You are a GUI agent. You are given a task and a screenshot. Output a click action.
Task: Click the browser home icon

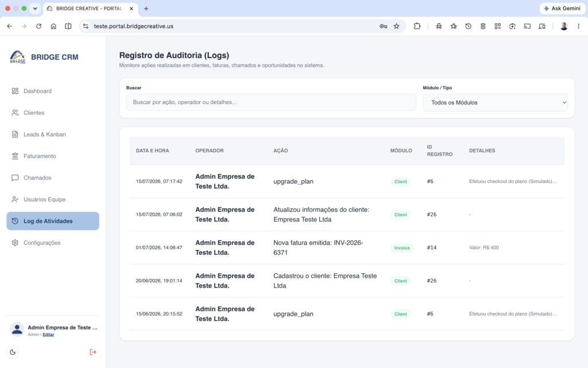click(x=53, y=26)
